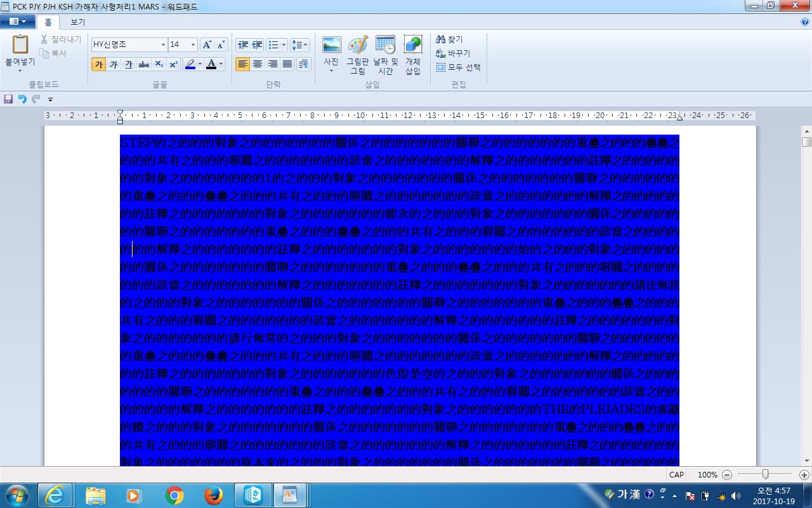
Task: Click the zoom slider handle in status bar
Action: click(x=765, y=474)
